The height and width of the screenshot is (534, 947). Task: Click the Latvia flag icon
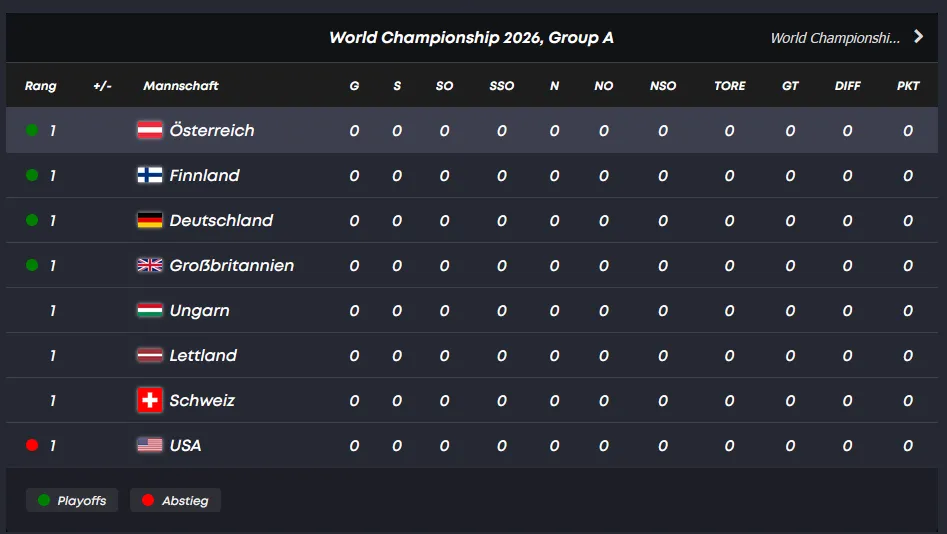(x=150, y=355)
